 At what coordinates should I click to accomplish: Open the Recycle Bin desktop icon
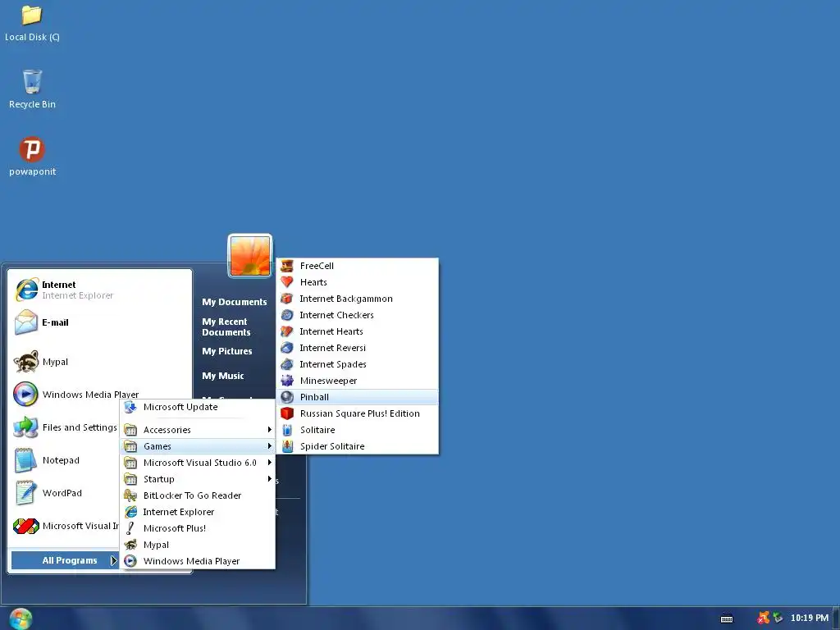[32, 89]
